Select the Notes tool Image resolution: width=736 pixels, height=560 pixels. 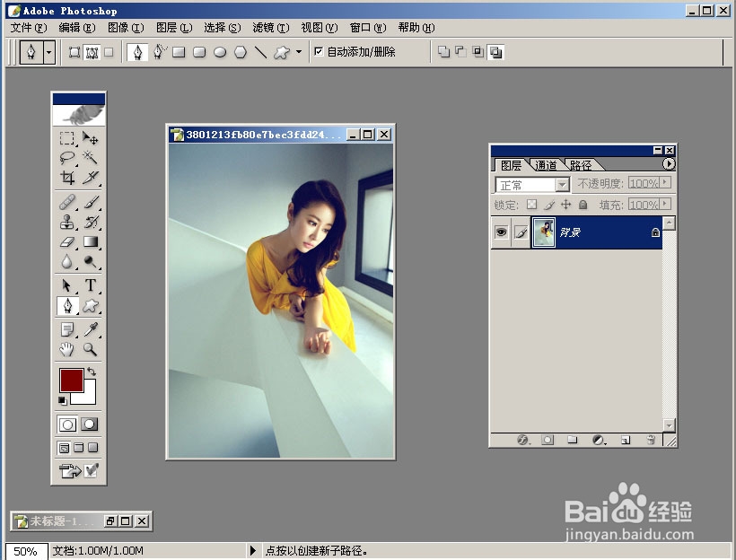(67, 329)
